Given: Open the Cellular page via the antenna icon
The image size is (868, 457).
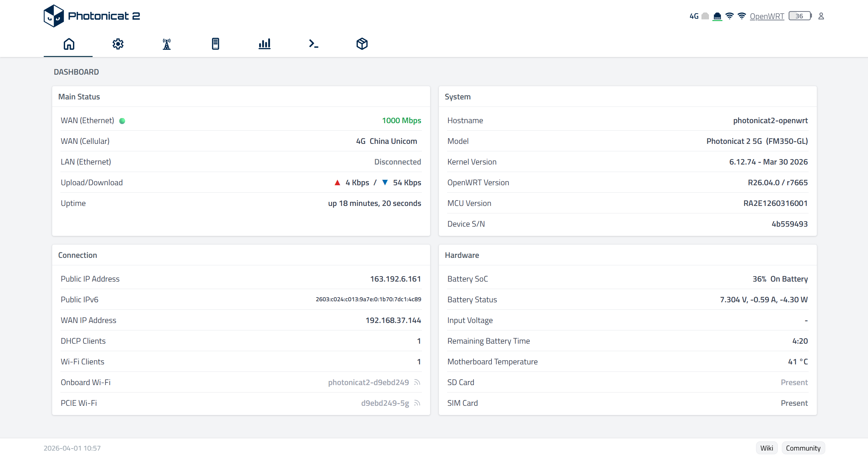Looking at the screenshot, I should pyautogui.click(x=167, y=44).
